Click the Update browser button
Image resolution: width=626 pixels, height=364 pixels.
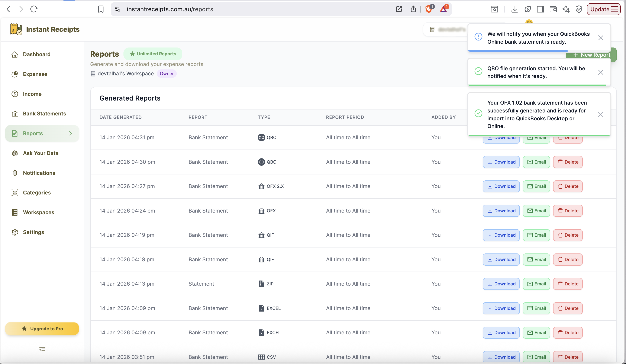pos(604,9)
